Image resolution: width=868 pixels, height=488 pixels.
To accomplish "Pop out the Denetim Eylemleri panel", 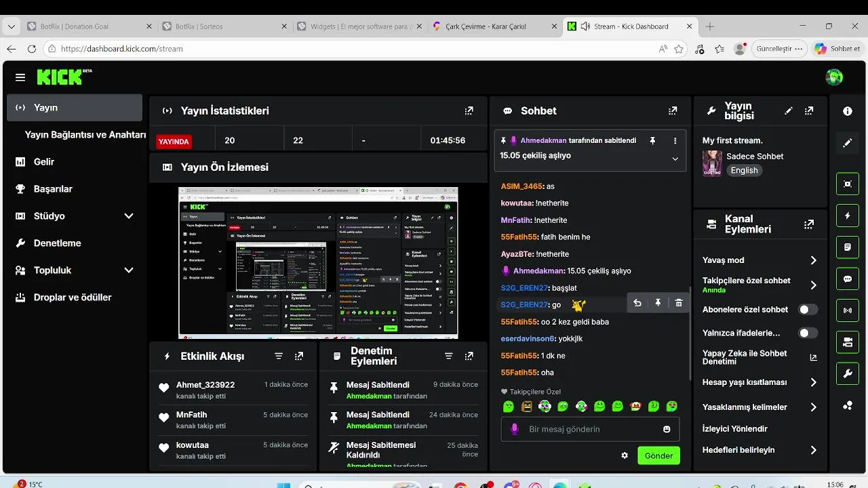I will click(x=469, y=356).
